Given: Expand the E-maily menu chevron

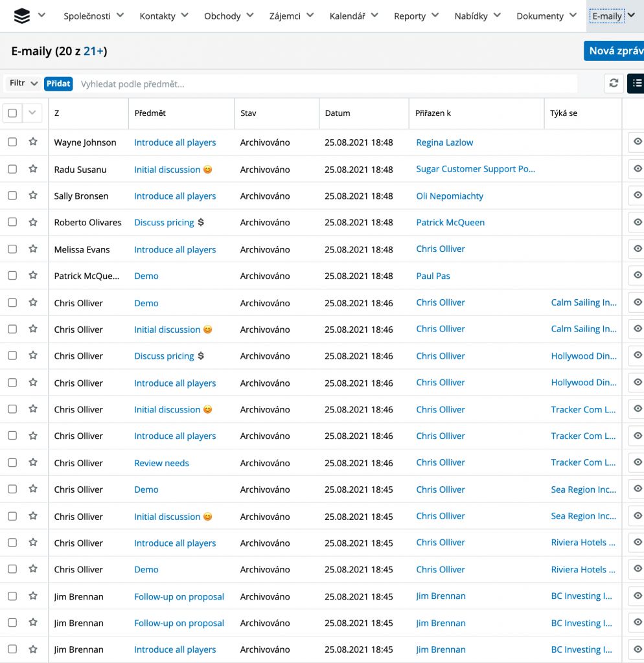Looking at the screenshot, I should tap(631, 16).
